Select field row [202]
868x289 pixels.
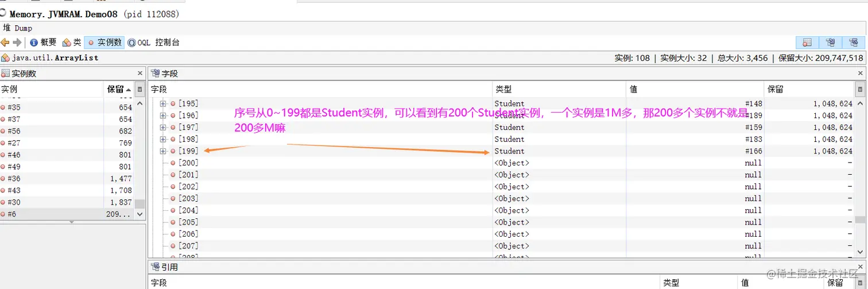(501, 187)
